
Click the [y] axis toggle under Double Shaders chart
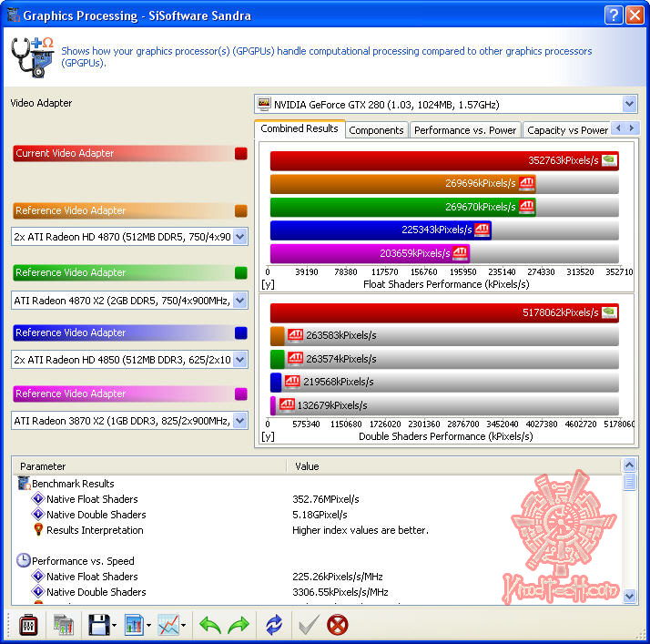[x=269, y=436]
